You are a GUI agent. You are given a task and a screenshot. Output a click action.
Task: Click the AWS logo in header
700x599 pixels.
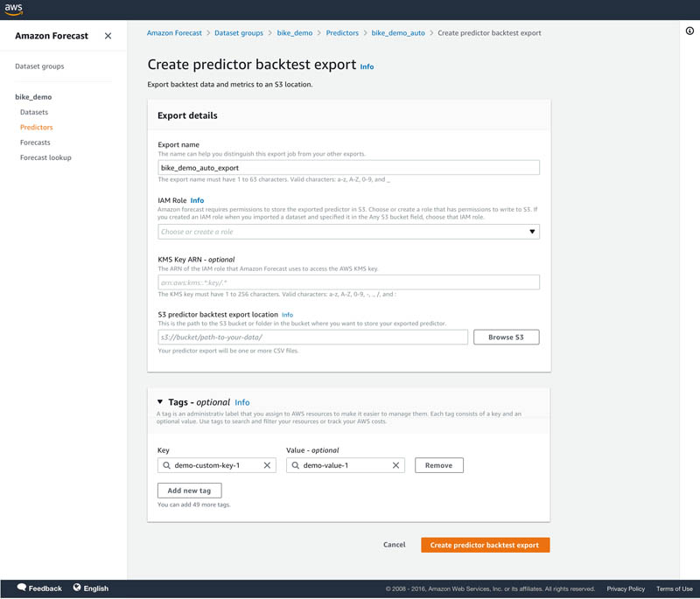(13, 10)
